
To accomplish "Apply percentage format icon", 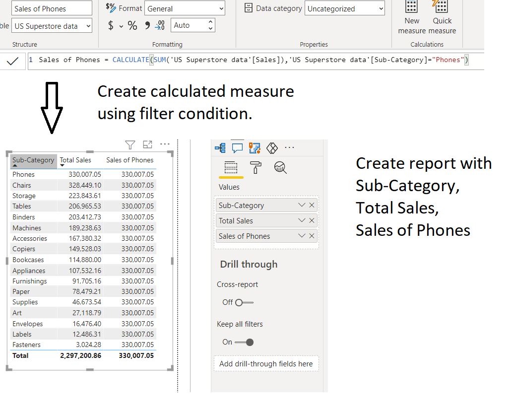I will point(132,25).
